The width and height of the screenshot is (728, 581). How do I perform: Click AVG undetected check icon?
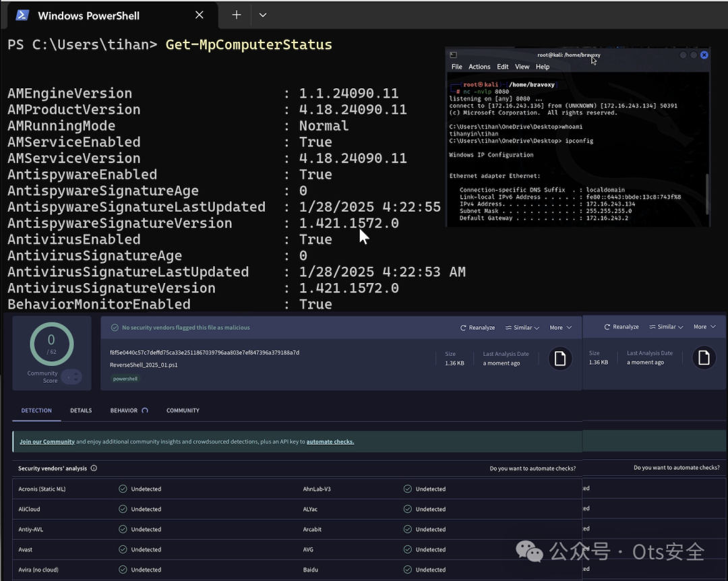click(408, 549)
